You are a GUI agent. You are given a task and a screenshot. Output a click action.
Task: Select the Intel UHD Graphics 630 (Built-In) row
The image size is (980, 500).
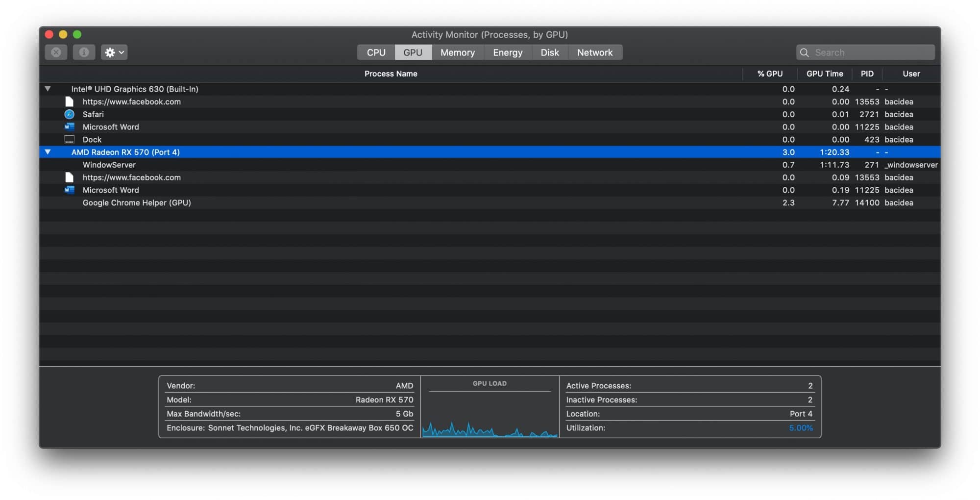tap(490, 89)
